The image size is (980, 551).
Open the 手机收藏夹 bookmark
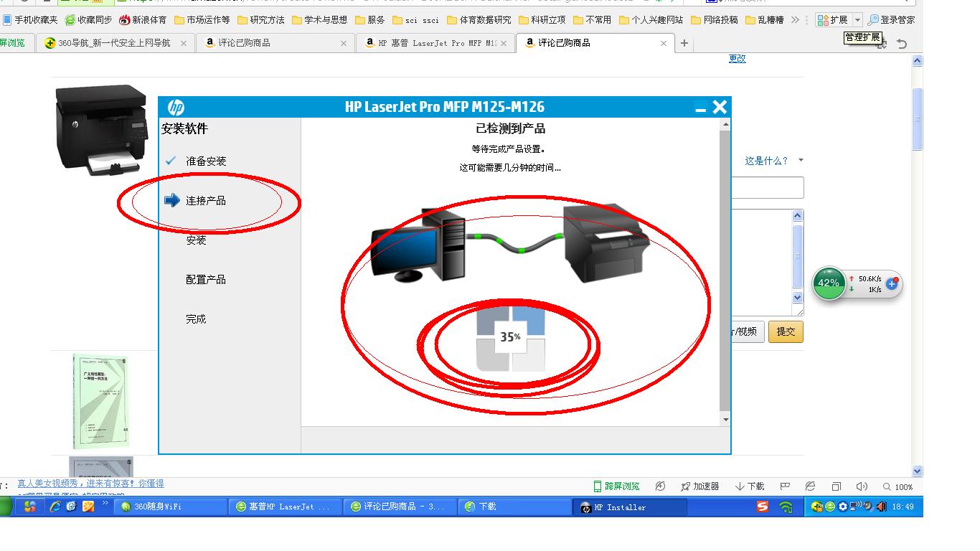[x=30, y=20]
